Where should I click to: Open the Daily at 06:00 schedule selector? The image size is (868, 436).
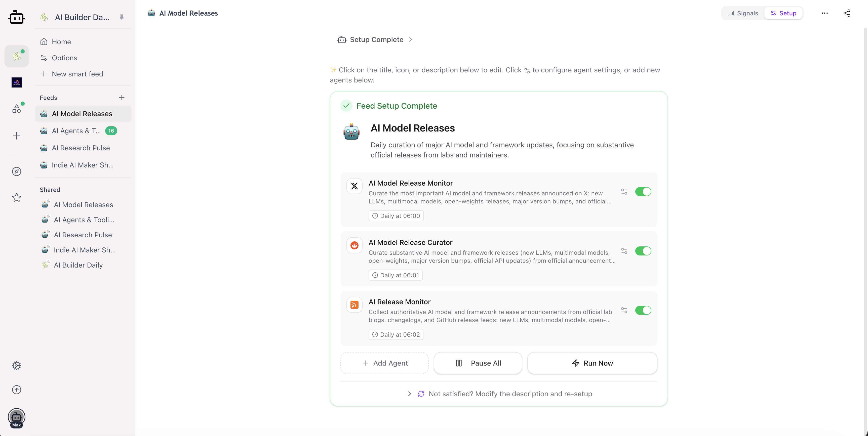[396, 216]
